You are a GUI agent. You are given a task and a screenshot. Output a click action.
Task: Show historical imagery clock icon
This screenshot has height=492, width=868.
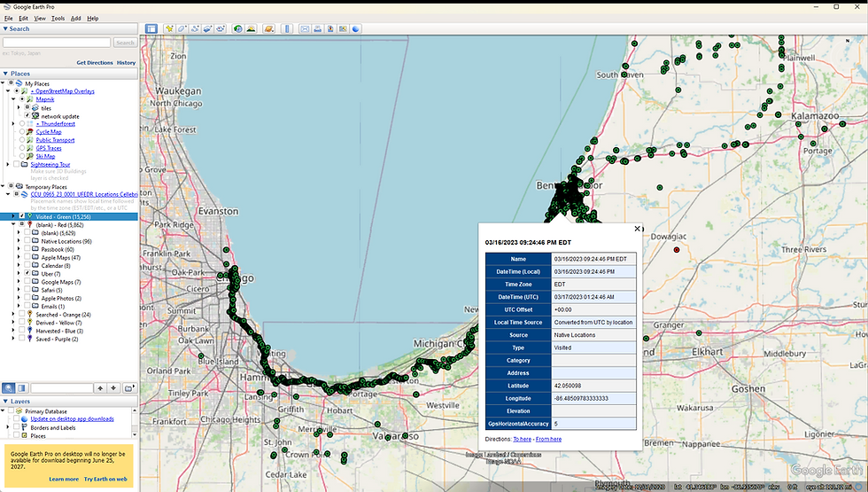pyautogui.click(x=238, y=28)
